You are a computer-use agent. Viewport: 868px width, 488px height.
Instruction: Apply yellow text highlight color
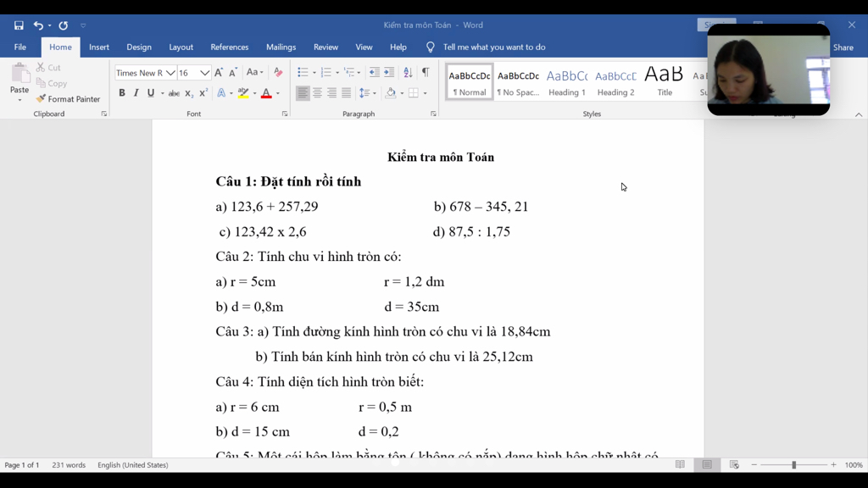[x=243, y=93]
